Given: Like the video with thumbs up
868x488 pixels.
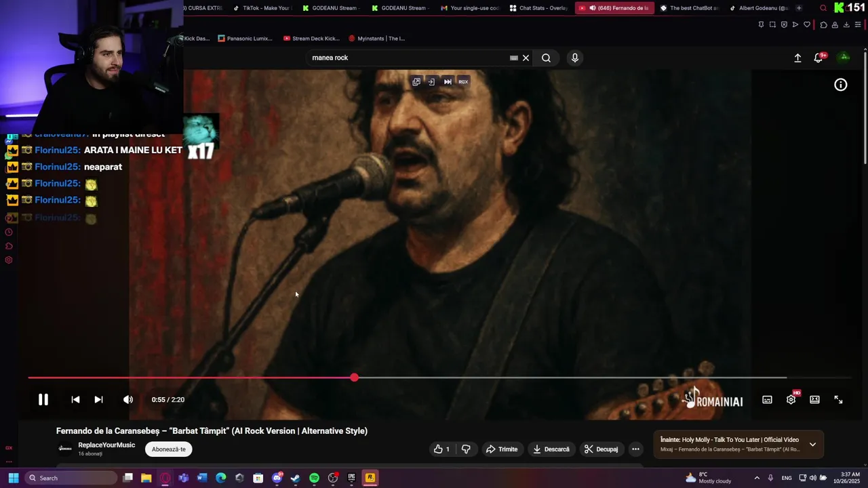Looking at the screenshot, I should click(x=442, y=449).
